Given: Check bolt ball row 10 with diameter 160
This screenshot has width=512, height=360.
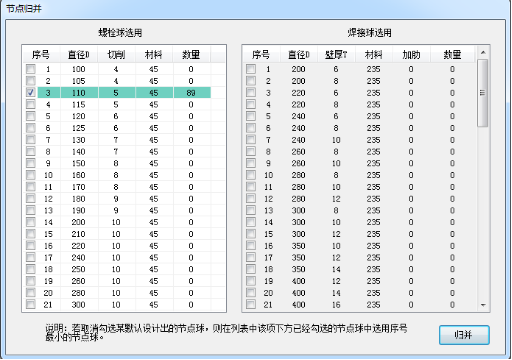Looking at the screenshot, I should pyautogui.click(x=31, y=175).
